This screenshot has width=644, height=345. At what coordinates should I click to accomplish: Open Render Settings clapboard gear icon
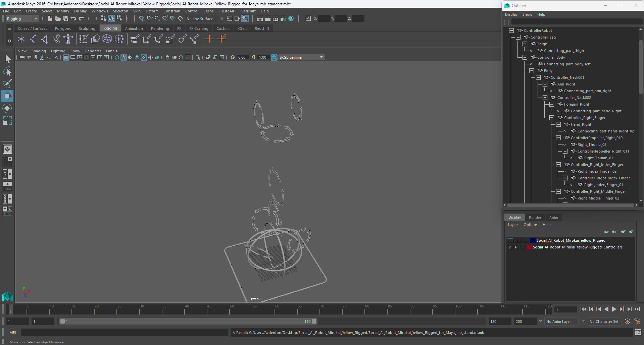click(x=283, y=19)
